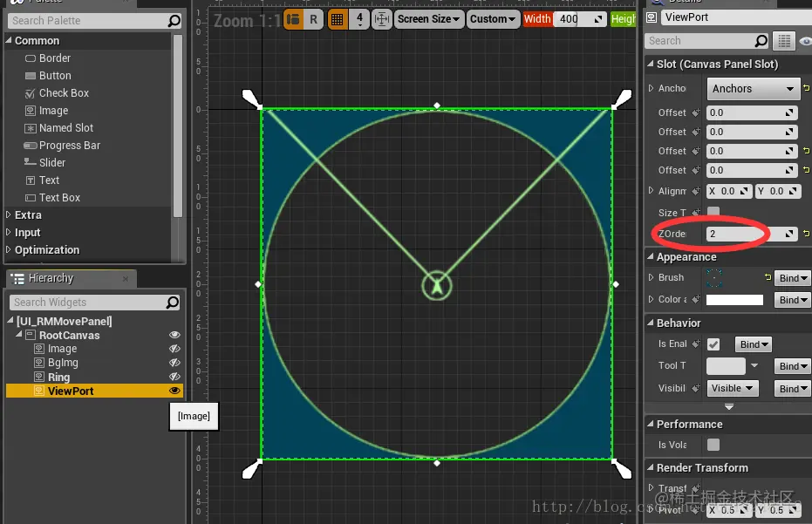812x524 pixels.
Task: Select the Named Slot widget
Action: (x=59, y=128)
